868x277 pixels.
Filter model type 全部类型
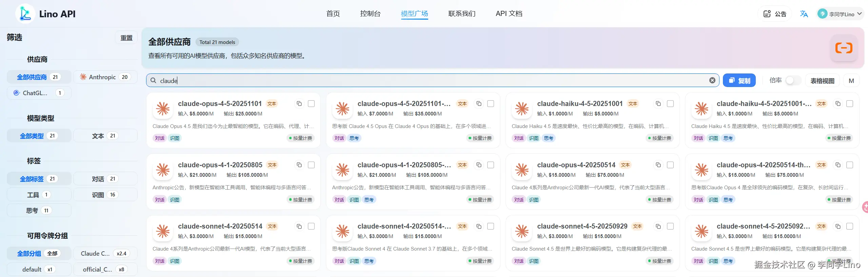coord(39,136)
